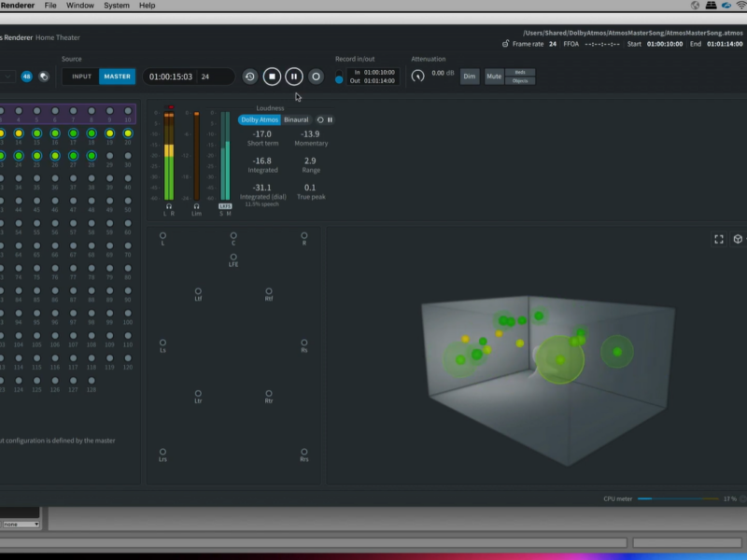Viewport: 747px width, 560px height.
Task: Reset the loudness measurement
Action: point(320,119)
